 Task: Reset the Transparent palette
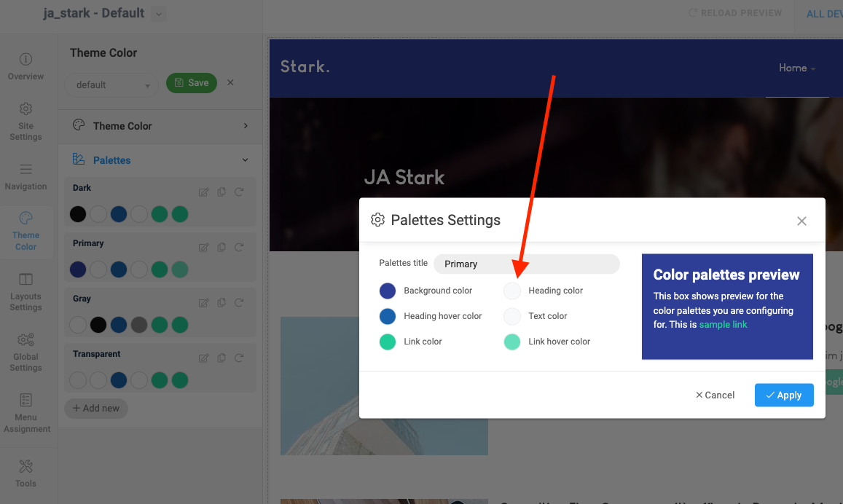(239, 358)
